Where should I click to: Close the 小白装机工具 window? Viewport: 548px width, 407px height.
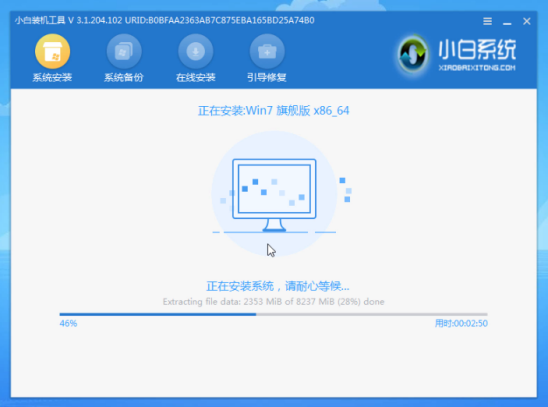527,21
